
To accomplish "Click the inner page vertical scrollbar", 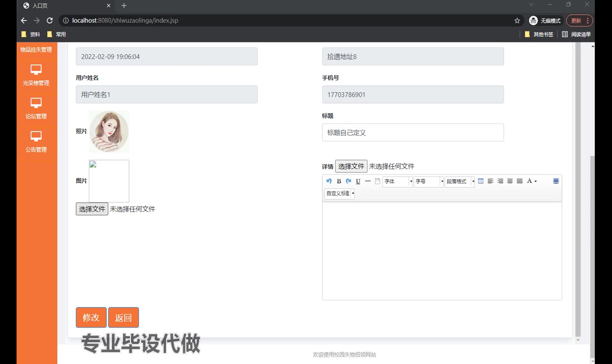I will tap(578, 190).
